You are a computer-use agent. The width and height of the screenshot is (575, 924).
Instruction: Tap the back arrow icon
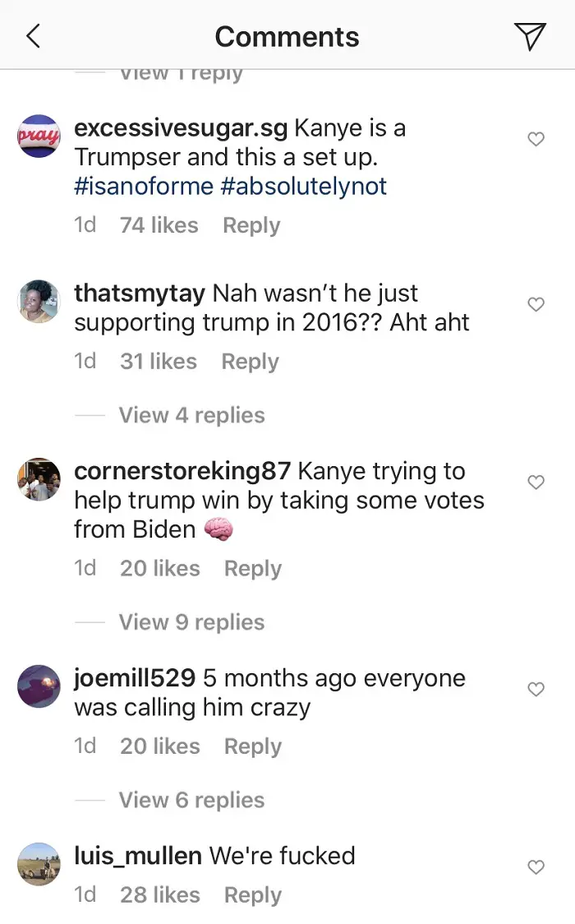click(x=34, y=36)
